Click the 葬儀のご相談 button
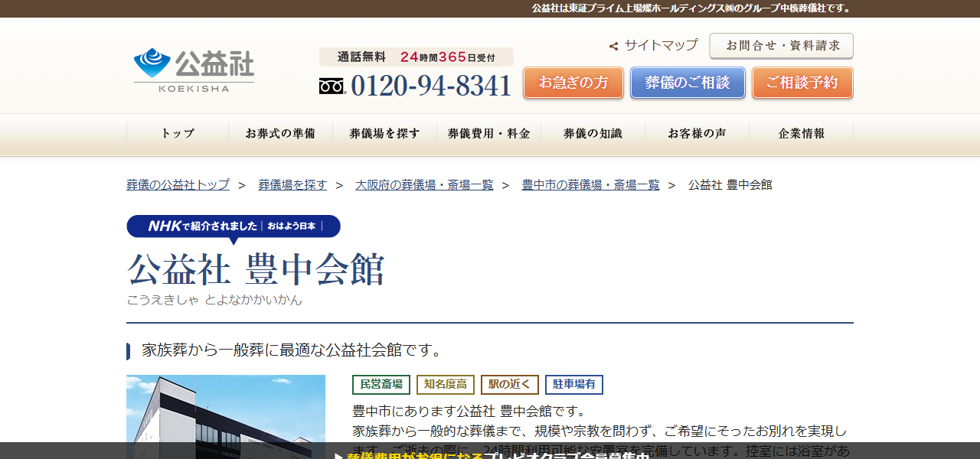This screenshot has height=459, width=980. tap(688, 83)
